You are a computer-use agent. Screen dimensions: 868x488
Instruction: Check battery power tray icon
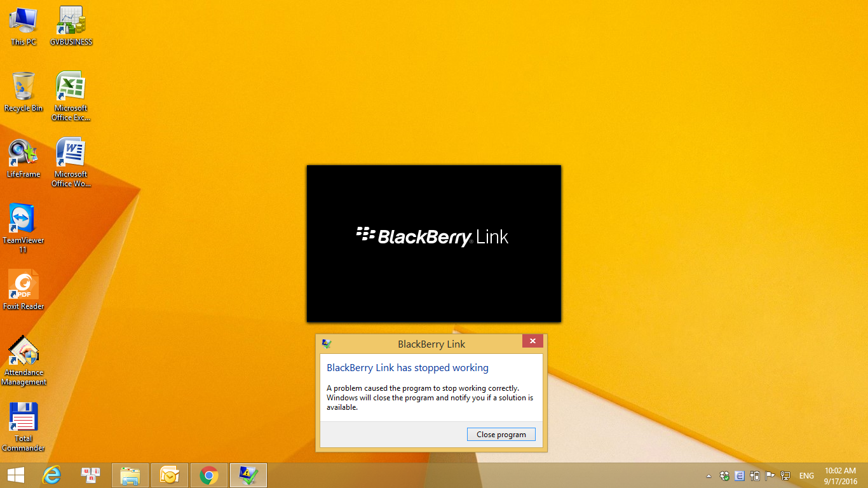[755, 475]
